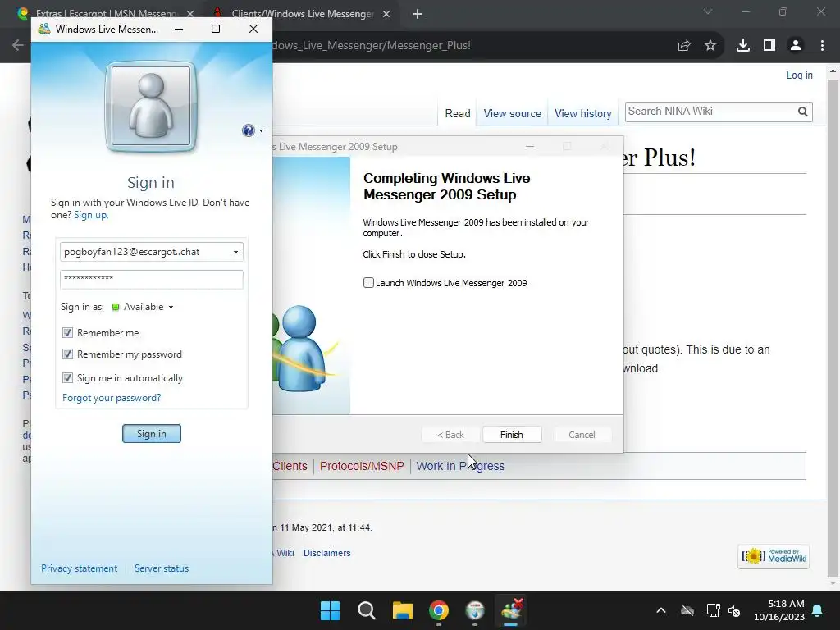Click the Sign in button
The image size is (840, 630).
point(152,433)
